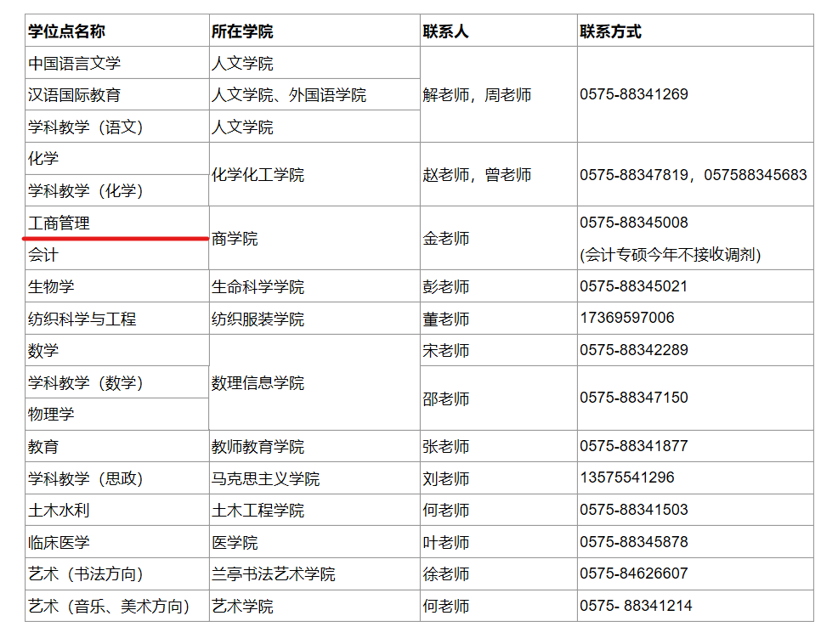Click the 联系人 column header

pos(445,31)
